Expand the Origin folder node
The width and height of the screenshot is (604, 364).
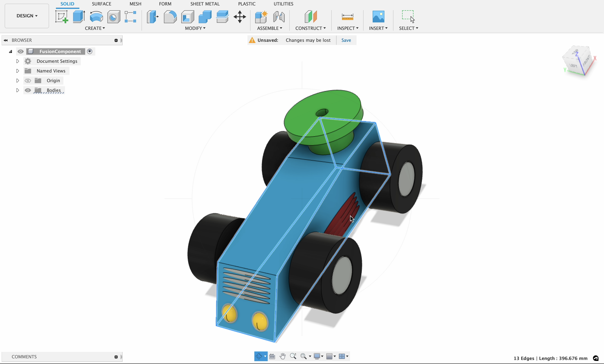coord(17,81)
